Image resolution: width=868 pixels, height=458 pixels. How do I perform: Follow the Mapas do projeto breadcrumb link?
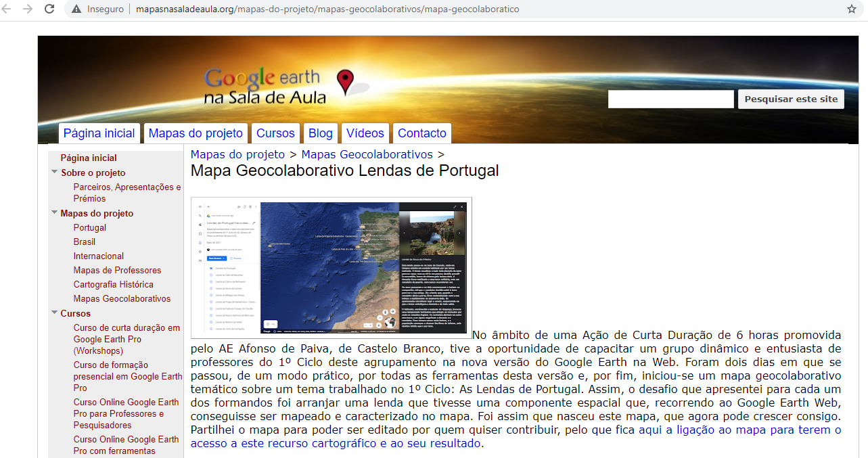237,154
